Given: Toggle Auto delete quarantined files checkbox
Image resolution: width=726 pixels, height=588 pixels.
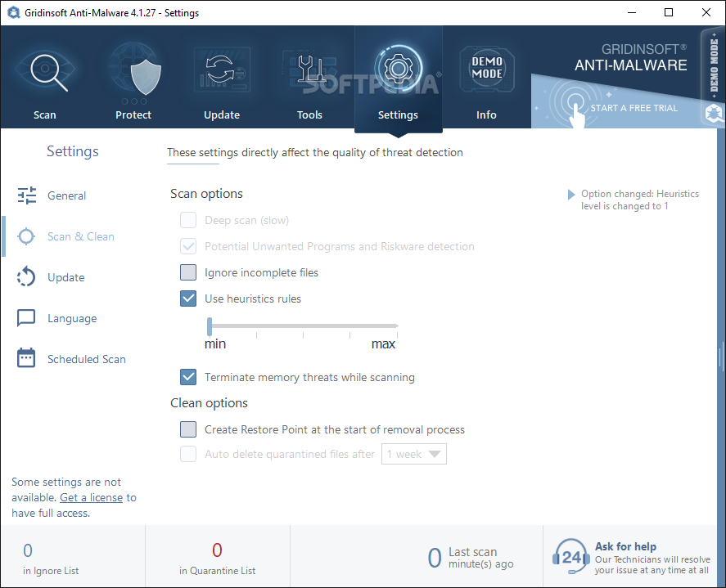Looking at the screenshot, I should pyautogui.click(x=188, y=454).
